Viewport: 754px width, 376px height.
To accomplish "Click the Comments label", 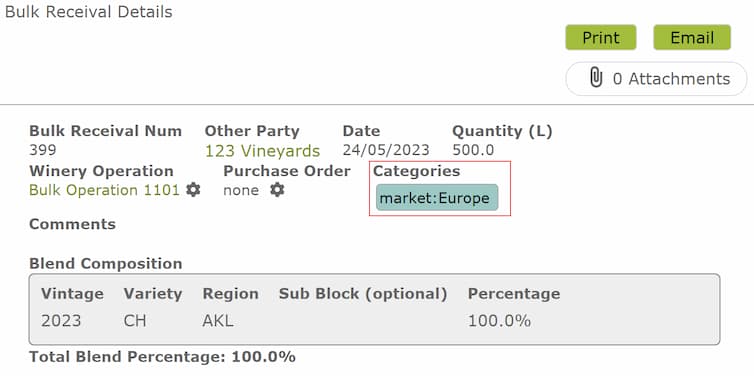I will (73, 224).
